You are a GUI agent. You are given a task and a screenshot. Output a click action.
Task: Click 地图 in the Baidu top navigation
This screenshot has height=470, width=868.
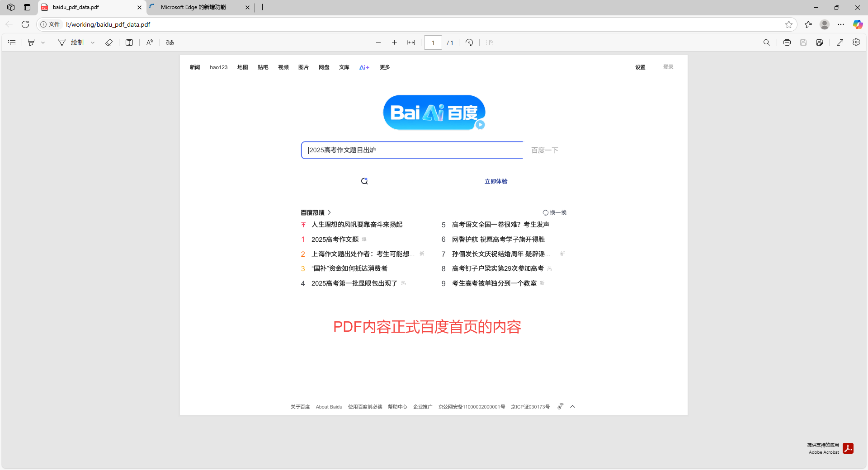(x=243, y=67)
